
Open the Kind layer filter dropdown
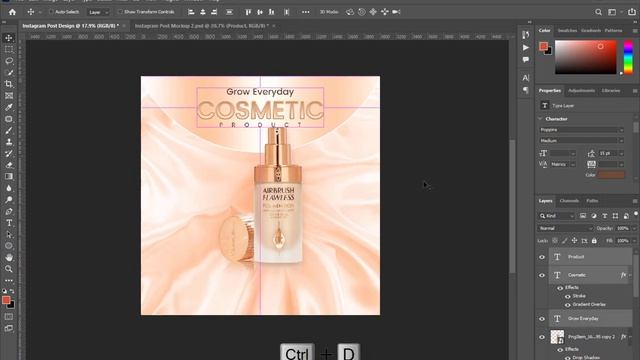point(557,216)
